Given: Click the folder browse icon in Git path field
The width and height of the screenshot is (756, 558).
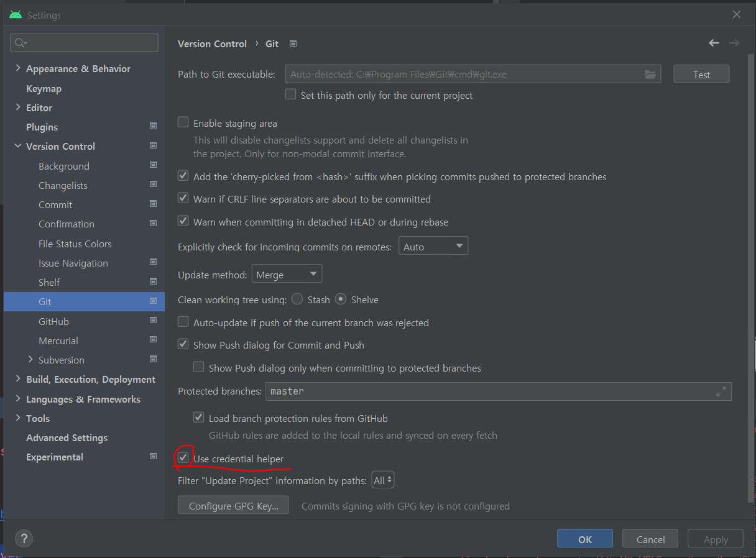Looking at the screenshot, I should [650, 75].
